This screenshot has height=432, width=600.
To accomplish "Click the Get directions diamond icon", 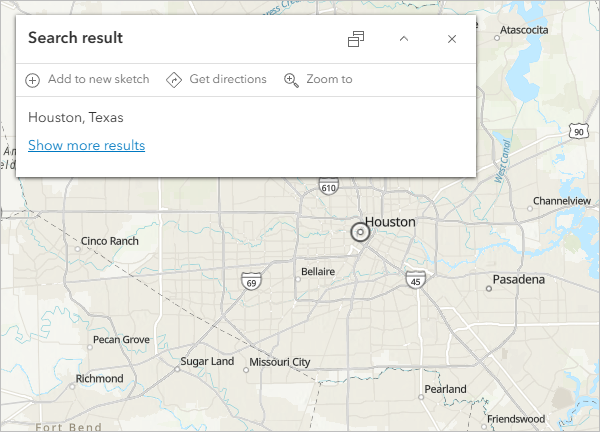I will pyautogui.click(x=174, y=80).
